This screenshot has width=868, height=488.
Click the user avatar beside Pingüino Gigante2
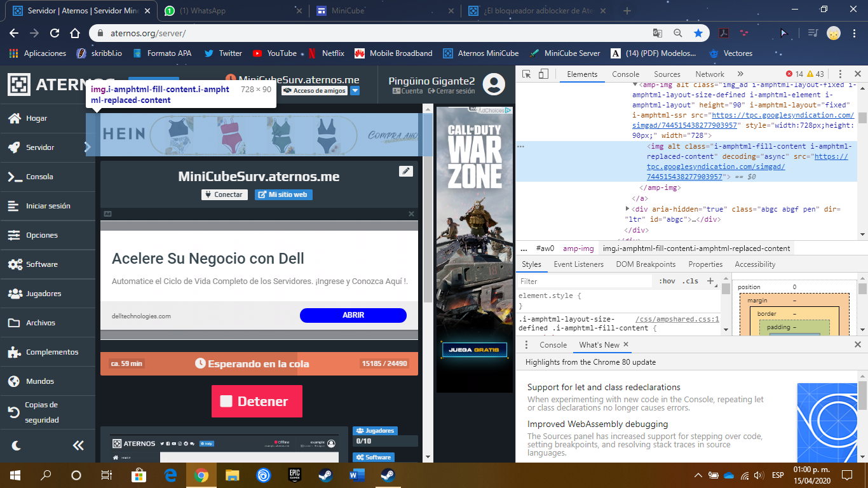[494, 84]
